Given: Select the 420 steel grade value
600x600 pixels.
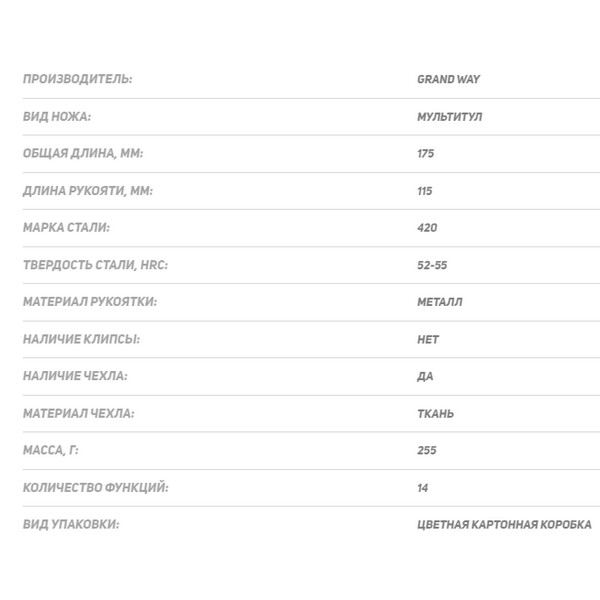Looking at the screenshot, I should click(x=427, y=228).
